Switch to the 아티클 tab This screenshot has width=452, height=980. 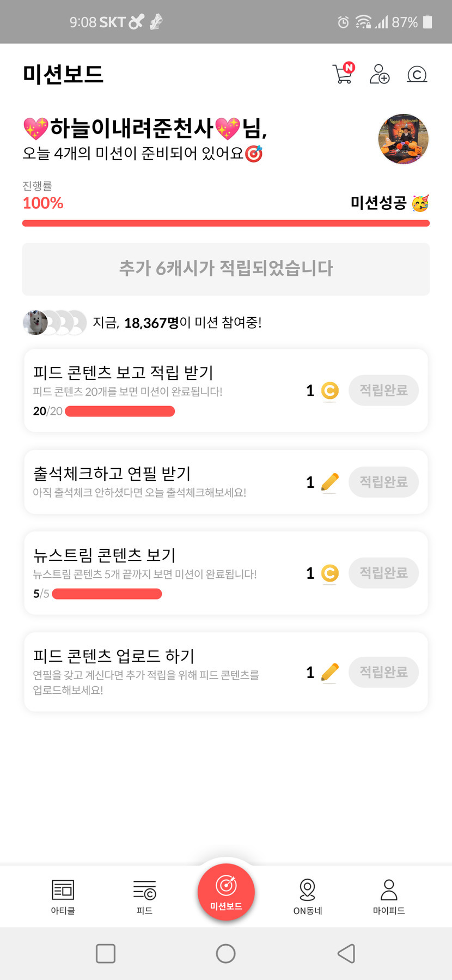(x=63, y=896)
